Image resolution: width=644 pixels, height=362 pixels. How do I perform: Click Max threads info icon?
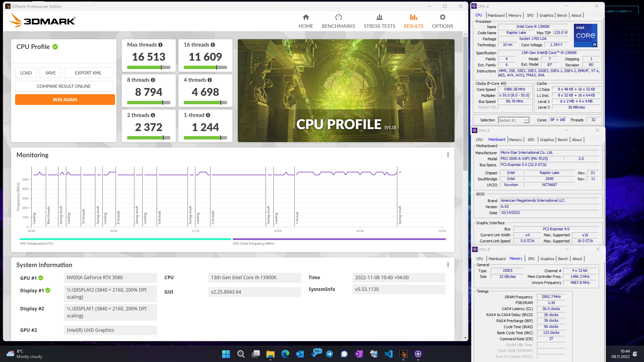click(160, 45)
